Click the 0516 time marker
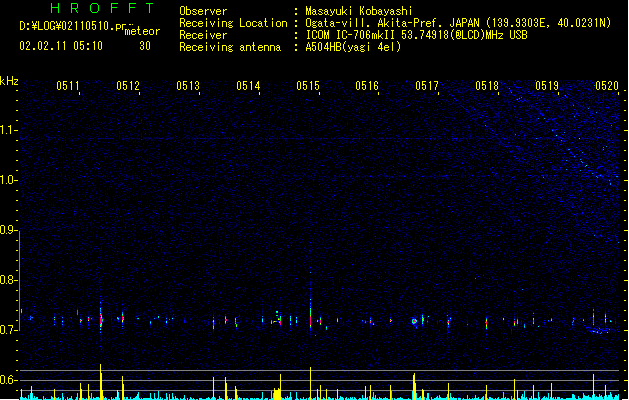The height and width of the screenshot is (400, 629). pos(367,86)
